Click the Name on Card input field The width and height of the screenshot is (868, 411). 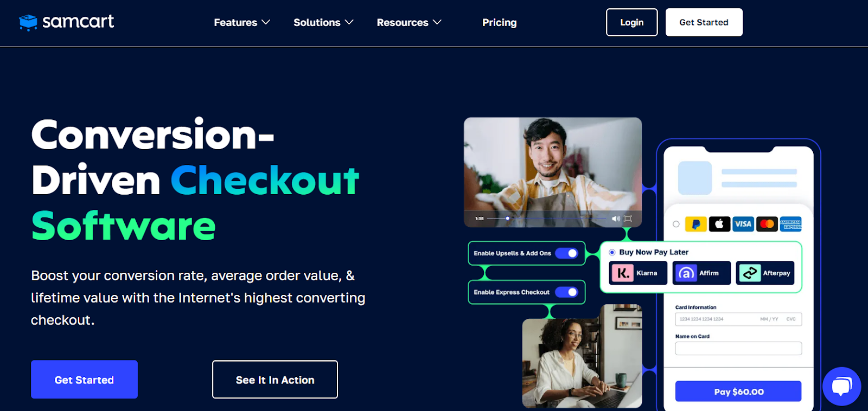point(738,348)
